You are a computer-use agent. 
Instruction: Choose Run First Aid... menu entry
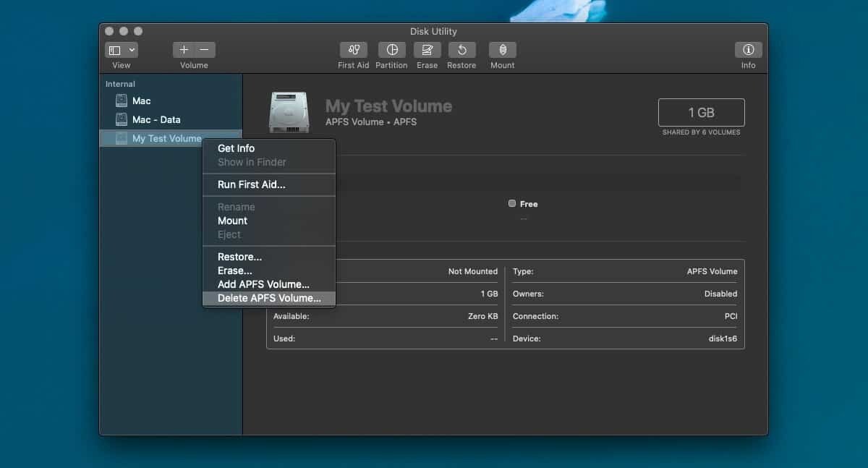[251, 184]
